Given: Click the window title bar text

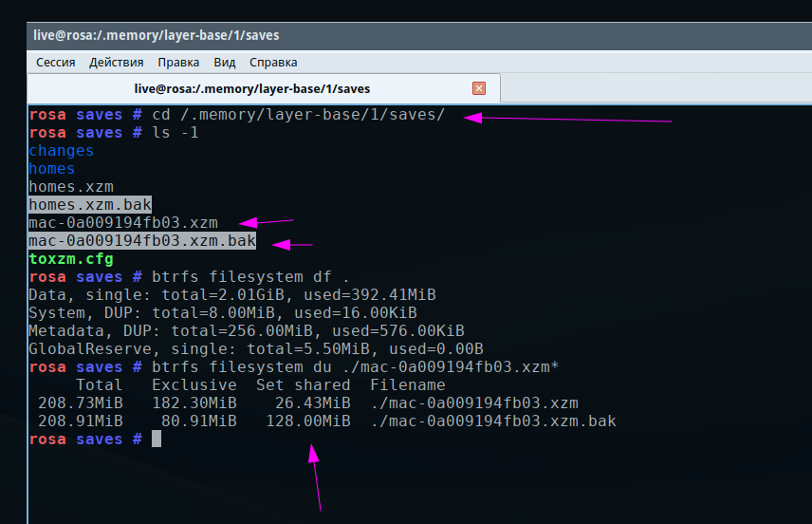Looking at the screenshot, I should 156,35.
